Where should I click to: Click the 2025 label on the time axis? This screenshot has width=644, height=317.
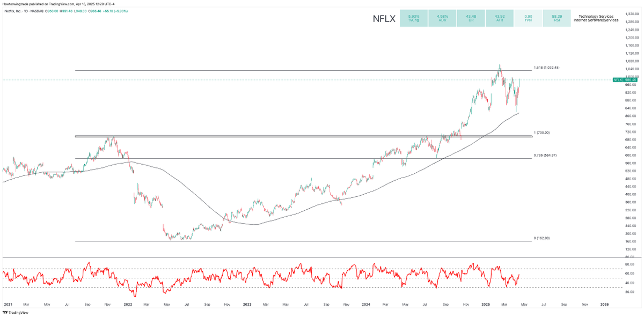(x=486, y=304)
